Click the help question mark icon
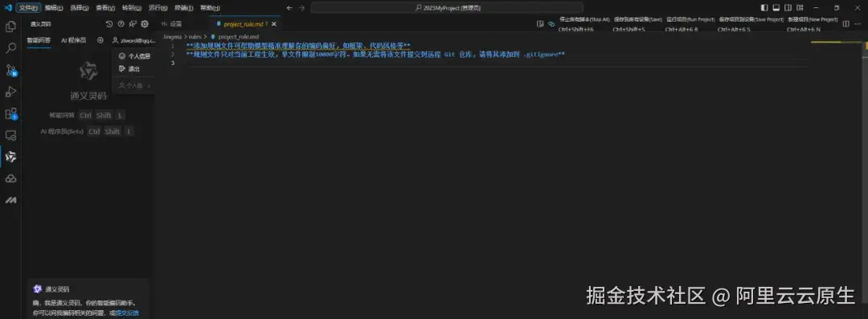The height and width of the screenshot is (319, 868). pos(121,24)
